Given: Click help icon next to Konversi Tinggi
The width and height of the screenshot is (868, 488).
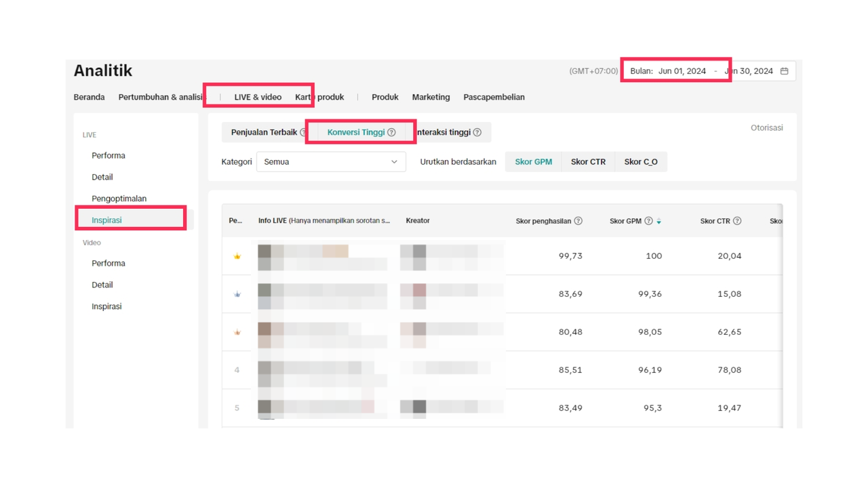Looking at the screenshot, I should [x=391, y=133].
